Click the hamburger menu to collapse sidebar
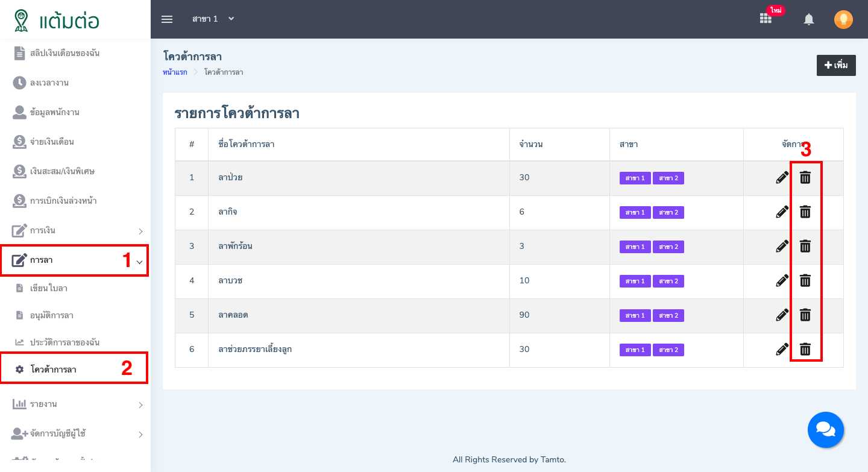This screenshot has height=472, width=868. (x=167, y=19)
